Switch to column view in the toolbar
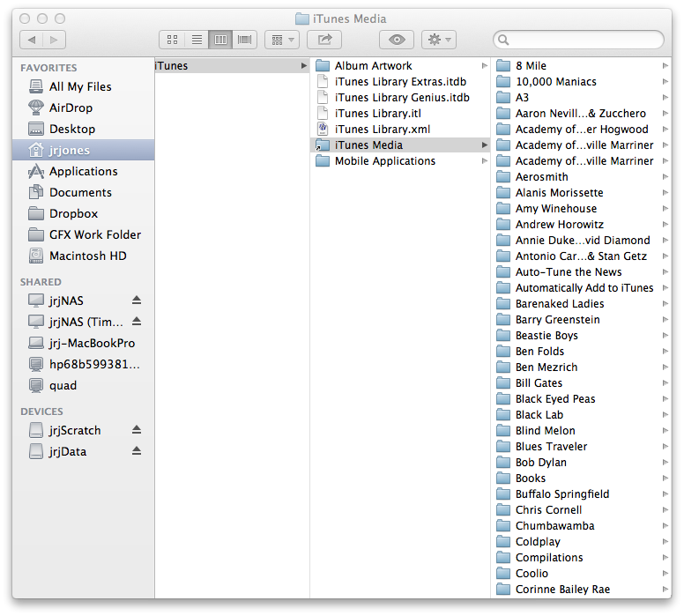The height and width of the screenshot is (616, 684). tap(220, 40)
